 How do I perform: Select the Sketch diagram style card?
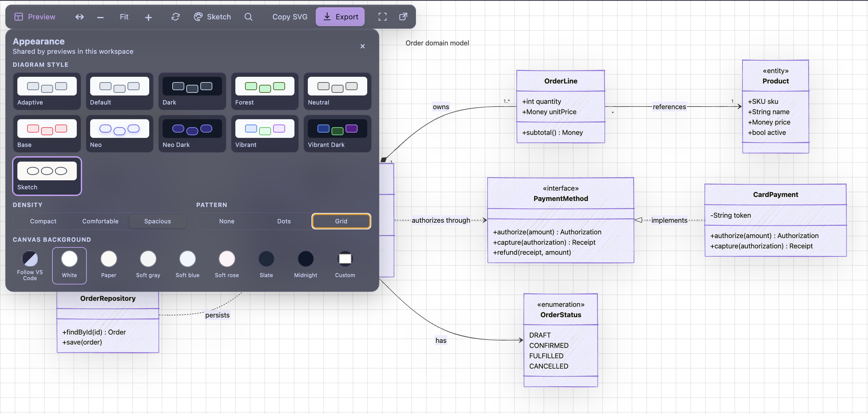click(47, 176)
